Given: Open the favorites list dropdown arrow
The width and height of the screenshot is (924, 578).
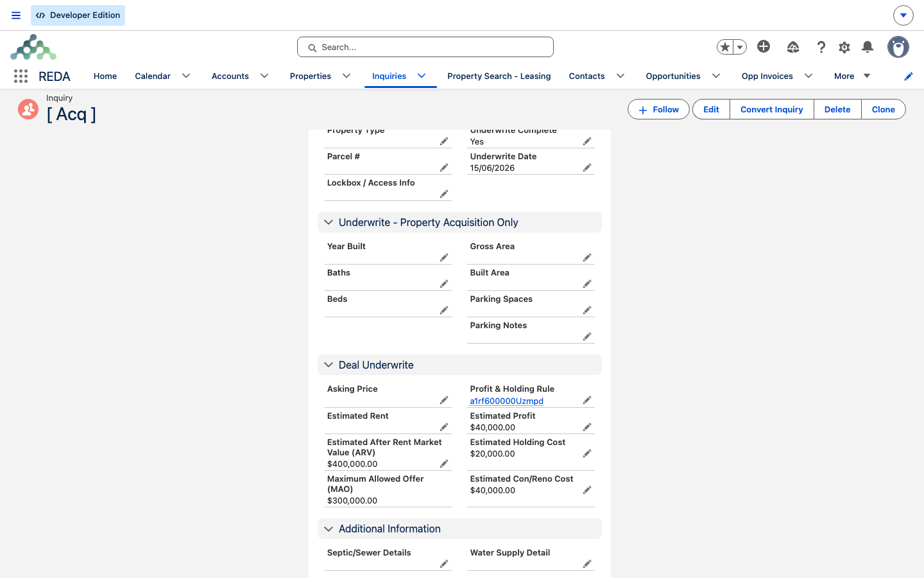Looking at the screenshot, I should [x=740, y=47].
